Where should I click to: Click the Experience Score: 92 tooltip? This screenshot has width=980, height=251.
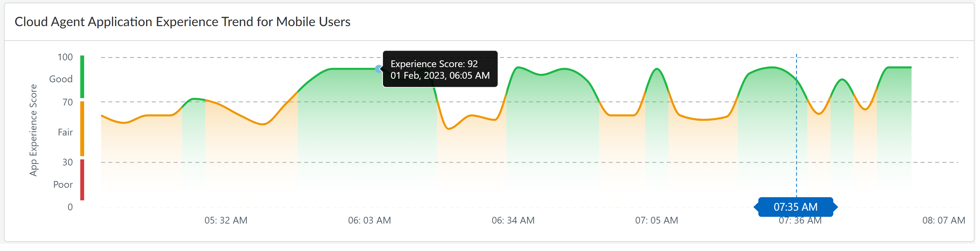pos(440,69)
